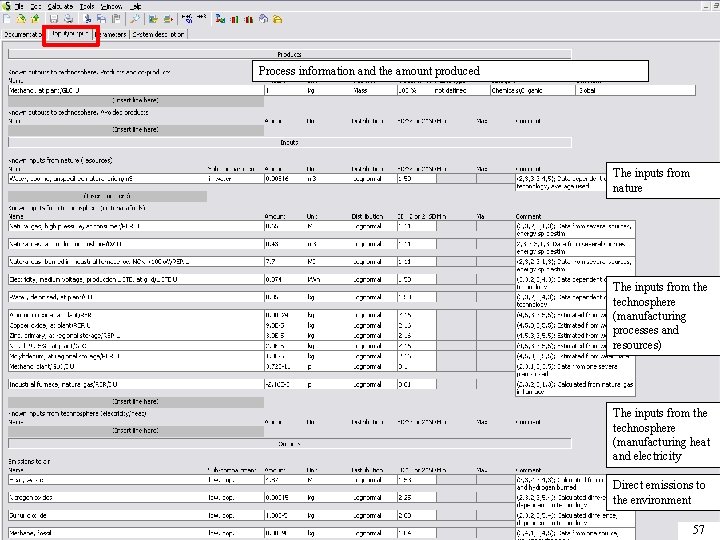The image size is (720, 540).
Task: Click the Open folder toolbar icon
Action: click(21, 19)
